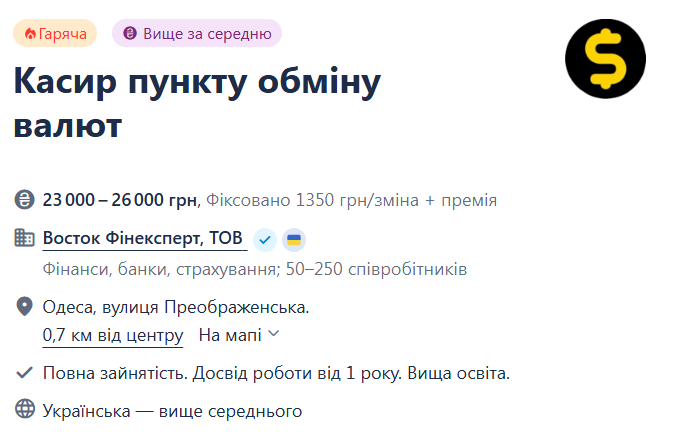Click the company building icon
Screen dimensions: 682x442
[24, 238]
